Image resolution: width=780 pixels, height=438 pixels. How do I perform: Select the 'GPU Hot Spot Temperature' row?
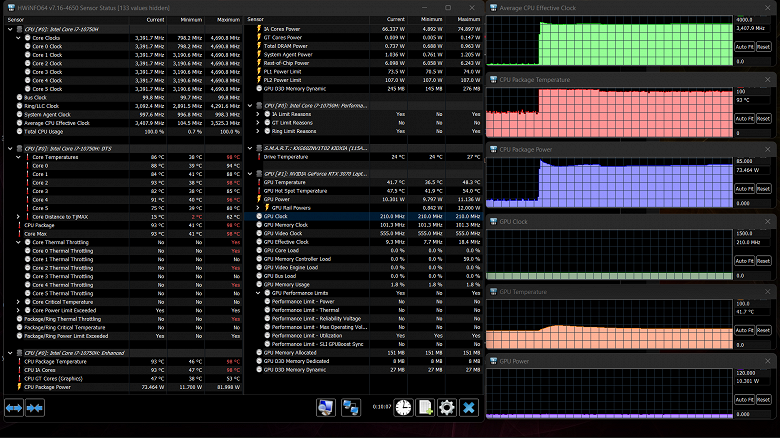click(364, 191)
